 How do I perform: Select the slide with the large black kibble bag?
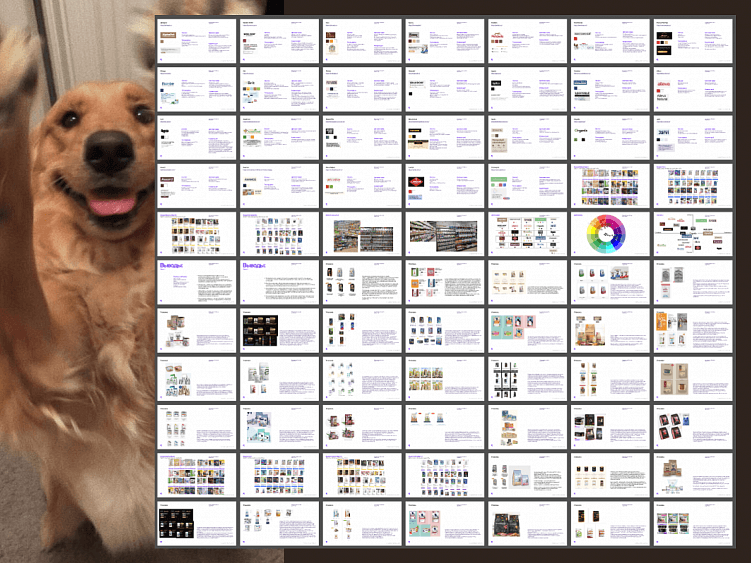527,524
